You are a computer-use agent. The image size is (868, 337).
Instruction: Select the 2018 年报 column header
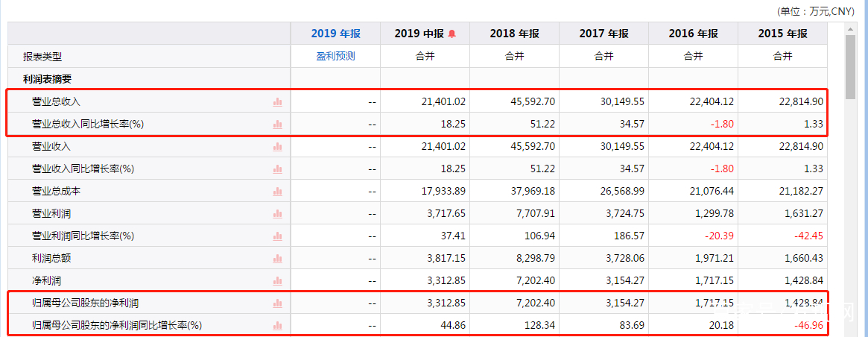point(514,34)
